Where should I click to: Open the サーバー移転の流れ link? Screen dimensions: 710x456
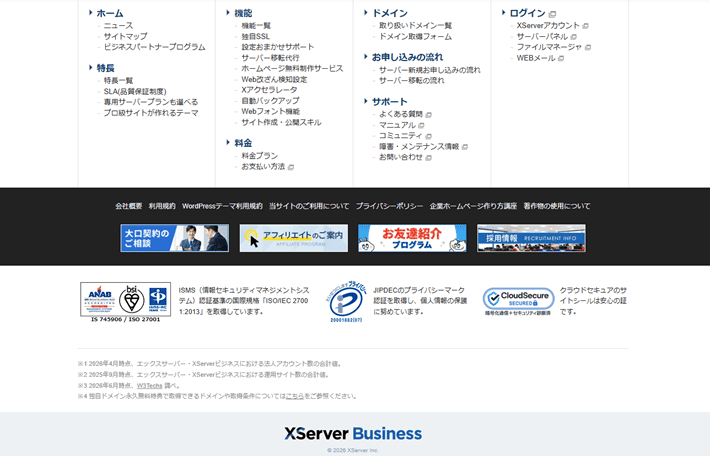[x=412, y=81]
